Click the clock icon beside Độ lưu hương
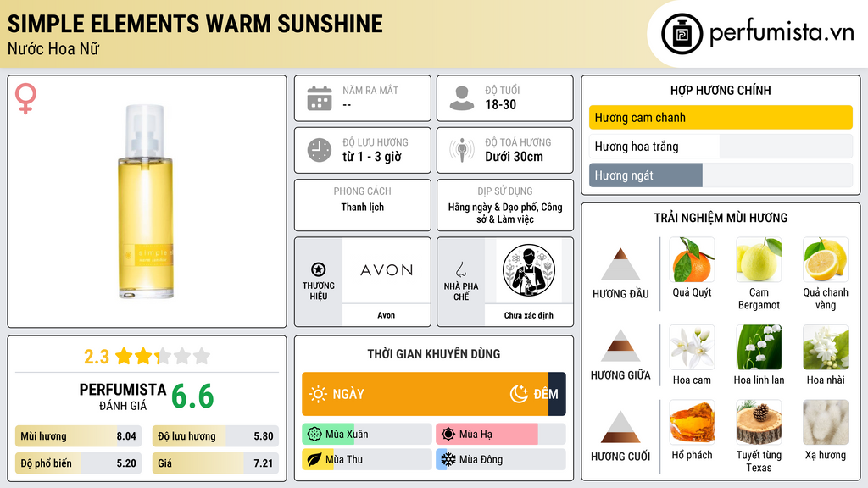 coord(320,150)
